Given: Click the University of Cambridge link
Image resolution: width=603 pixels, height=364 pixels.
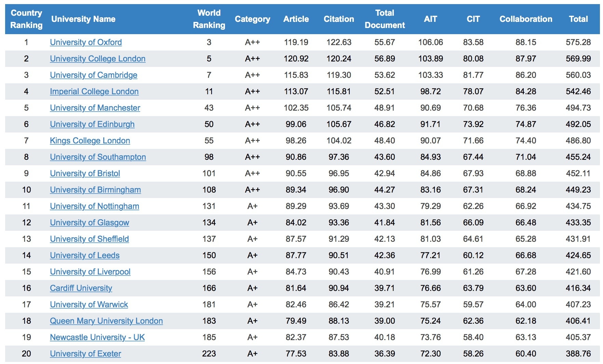Looking at the screenshot, I should [x=93, y=75].
